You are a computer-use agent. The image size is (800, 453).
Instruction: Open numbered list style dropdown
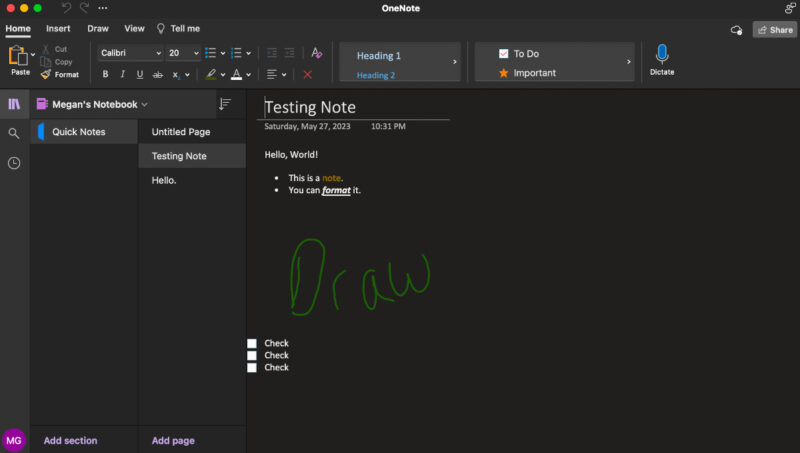tap(248, 53)
